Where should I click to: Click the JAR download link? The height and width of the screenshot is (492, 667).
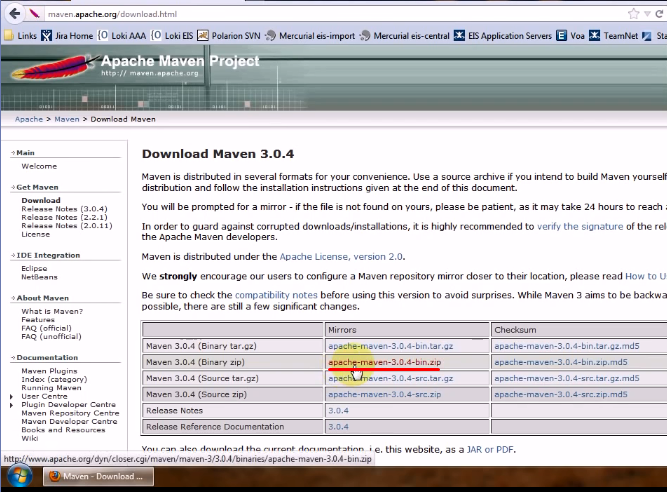click(x=474, y=449)
